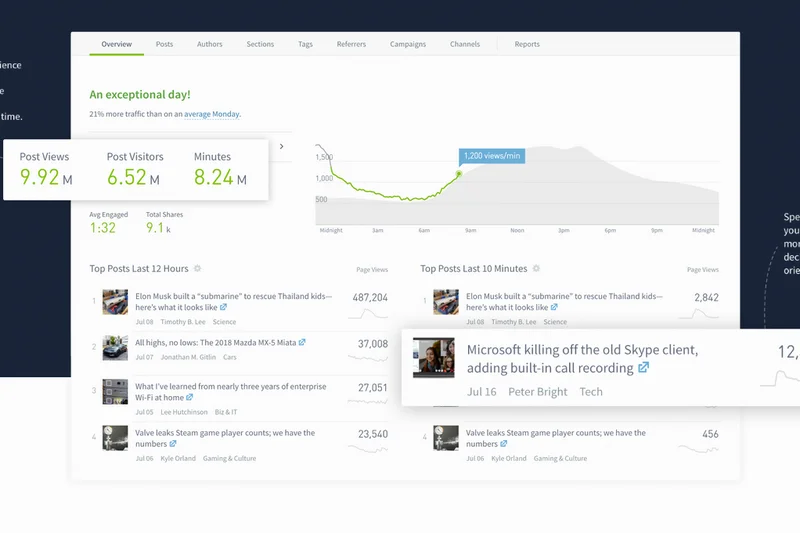Click the sparkline beside 487,204 page views
Viewport: 800px width, 533px height.
pyautogui.click(x=369, y=314)
